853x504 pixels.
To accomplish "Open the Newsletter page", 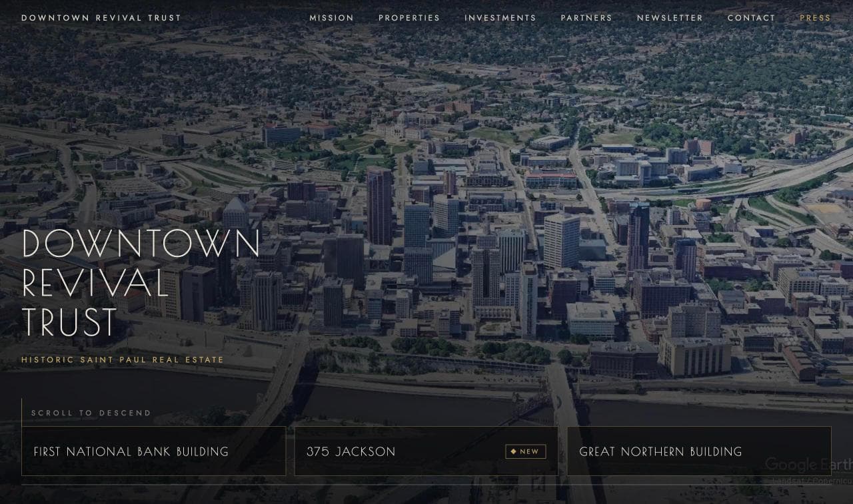I will click(x=670, y=18).
